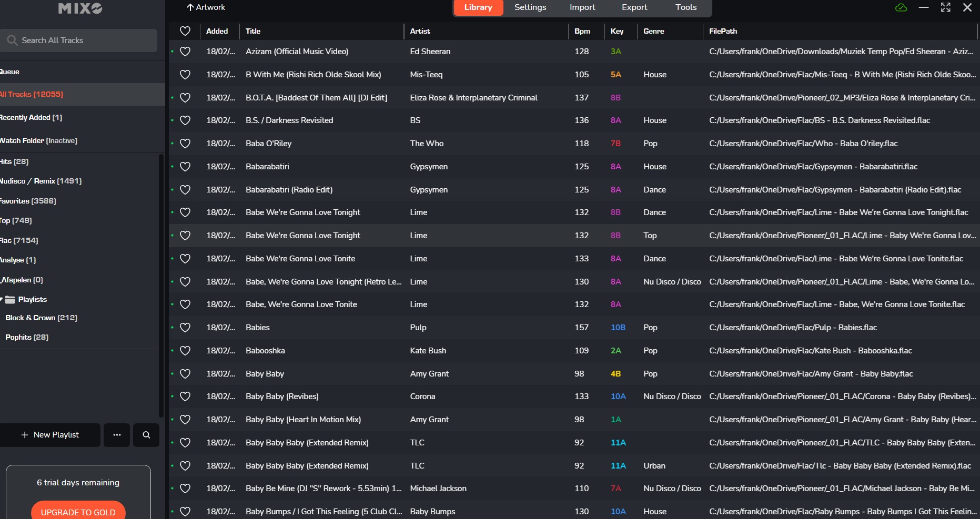Toggle fullscreen with the expand icon
The width and height of the screenshot is (980, 519).
(946, 7)
